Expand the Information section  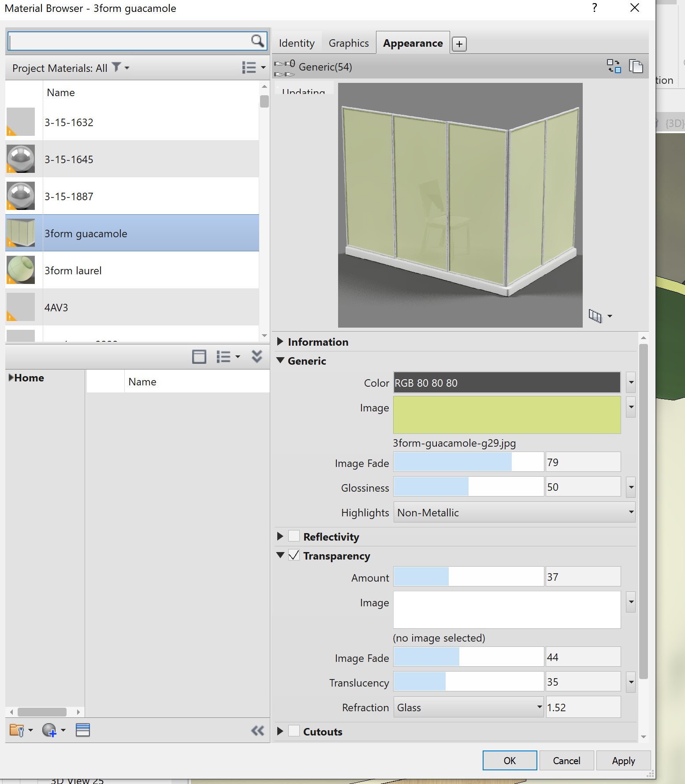280,341
